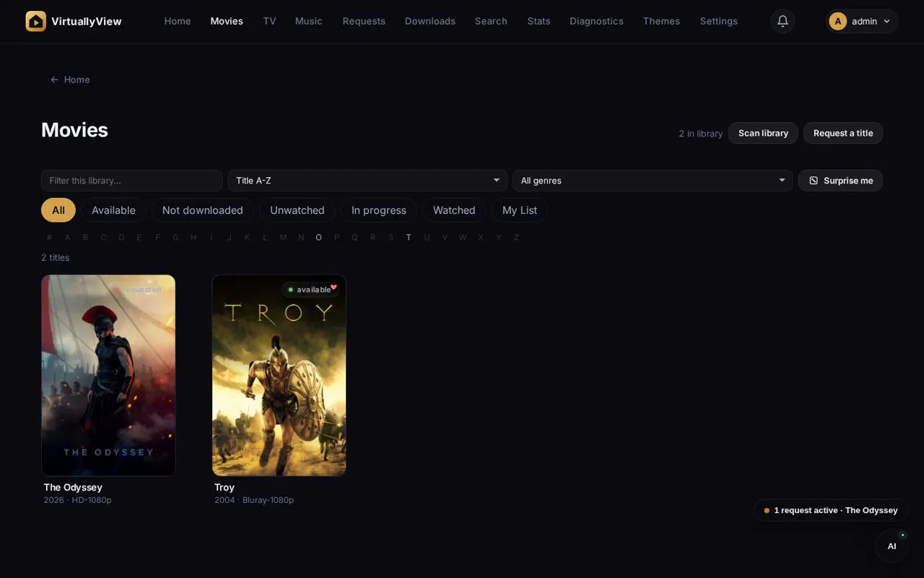Click the back arrow next to Home

point(54,79)
